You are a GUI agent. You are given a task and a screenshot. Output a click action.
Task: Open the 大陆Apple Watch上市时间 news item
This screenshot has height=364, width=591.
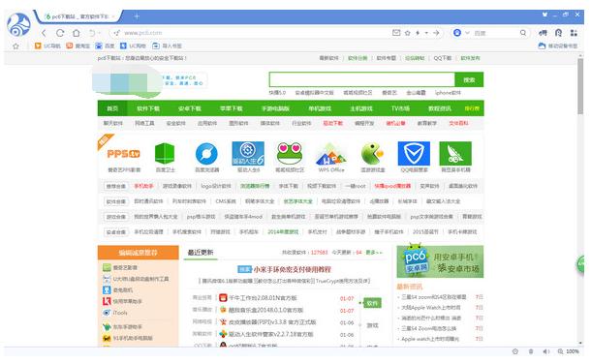point(431,308)
